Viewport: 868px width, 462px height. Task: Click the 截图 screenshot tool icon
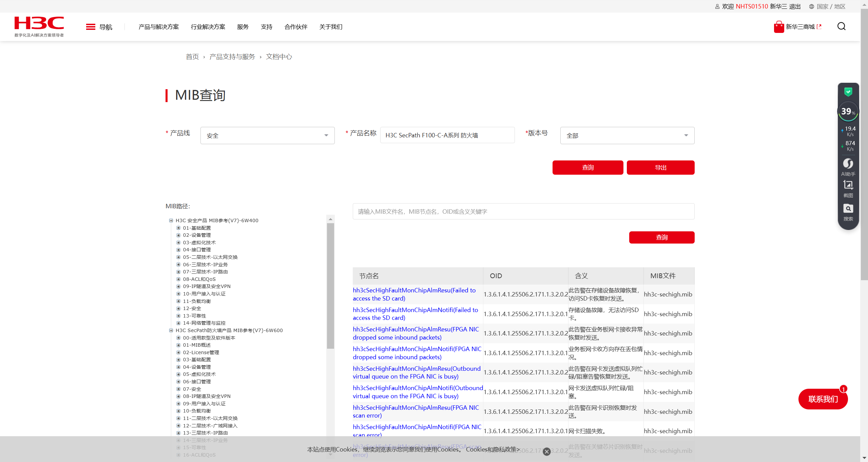[x=848, y=185]
